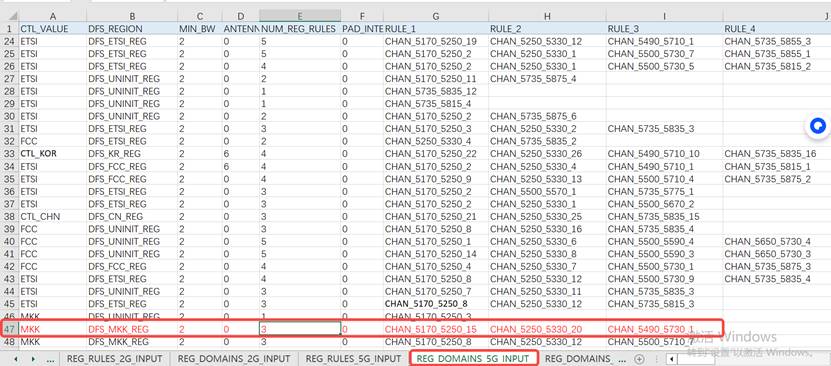This screenshot has height=366, width=831.
Task: Go to next sheet with right arrow
Action: tap(33, 359)
